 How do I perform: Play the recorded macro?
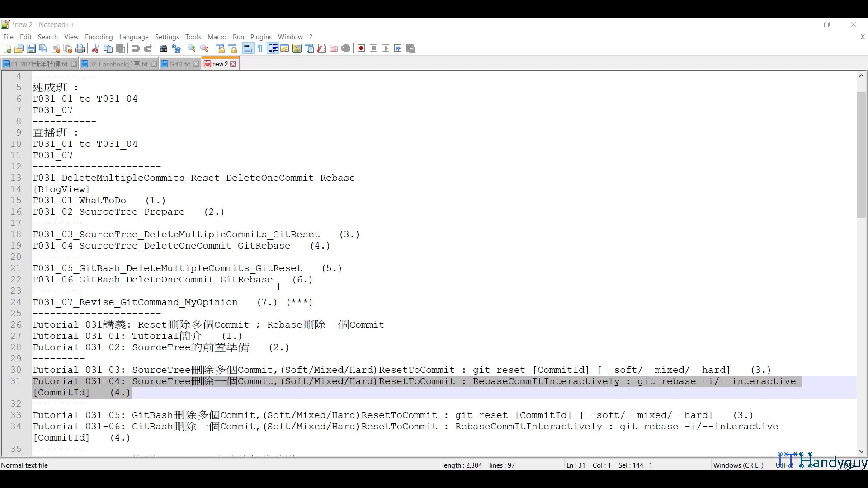386,48
